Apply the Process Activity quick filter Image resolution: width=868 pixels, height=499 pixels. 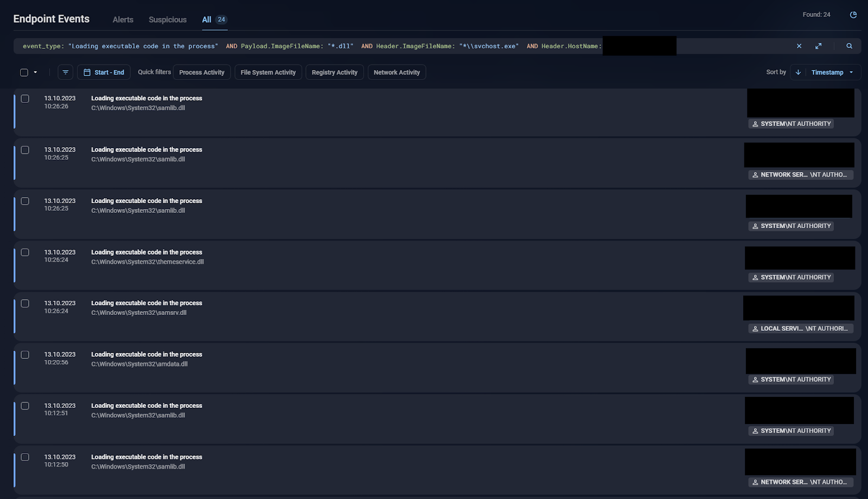(x=202, y=72)
